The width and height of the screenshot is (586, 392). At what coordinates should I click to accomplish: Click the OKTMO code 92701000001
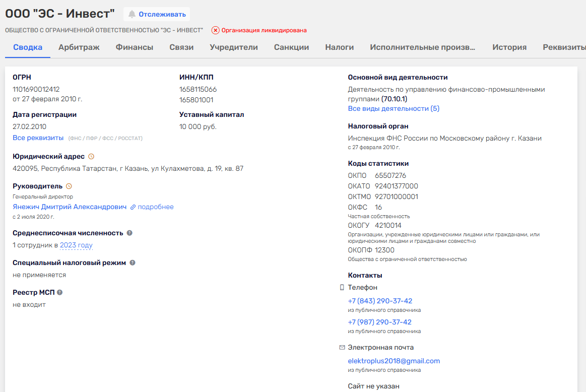click(396, 197)
